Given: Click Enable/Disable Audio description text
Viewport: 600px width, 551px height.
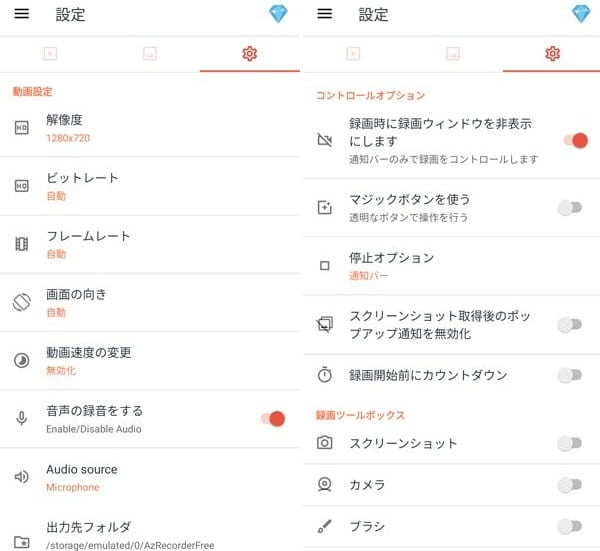Looking at the screenshot, I should pos(94,429).
